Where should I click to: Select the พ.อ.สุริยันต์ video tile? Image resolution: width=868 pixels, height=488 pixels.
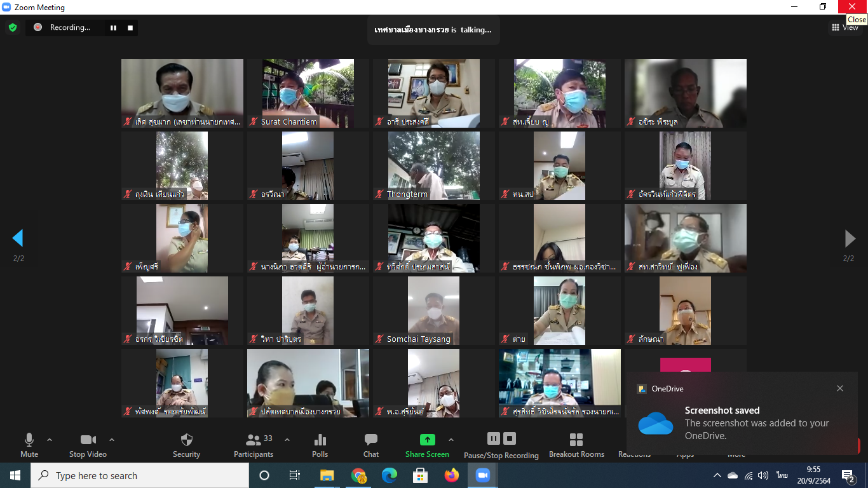pos(433,383)
